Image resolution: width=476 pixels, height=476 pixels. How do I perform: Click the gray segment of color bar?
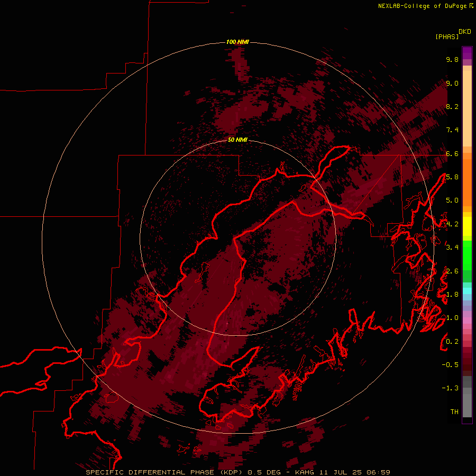pos(467,398)
